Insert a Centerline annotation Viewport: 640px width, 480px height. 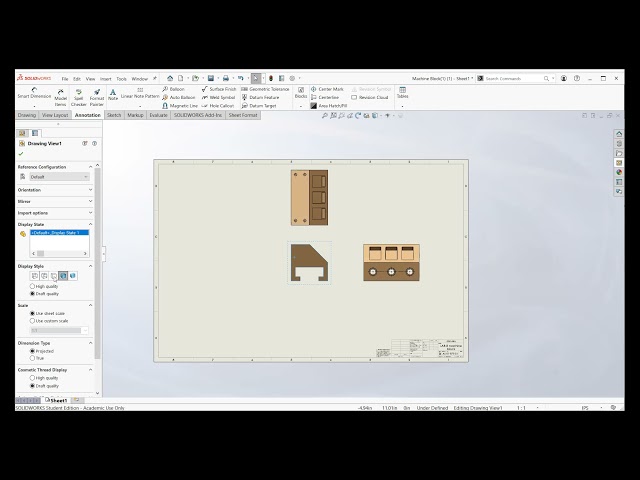click(x=325, y=98)
